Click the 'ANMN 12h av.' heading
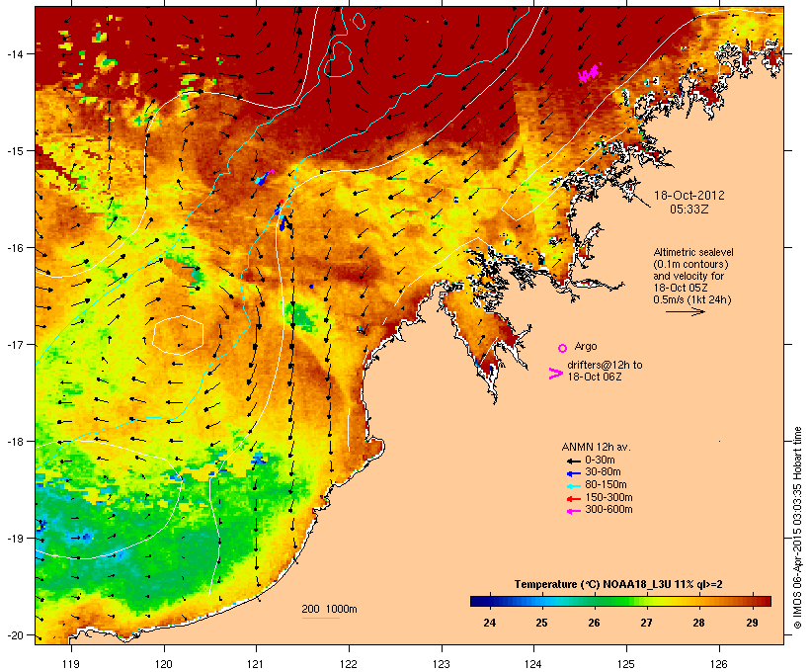Viewport: 810px width, 672px height. pos(596,447)
